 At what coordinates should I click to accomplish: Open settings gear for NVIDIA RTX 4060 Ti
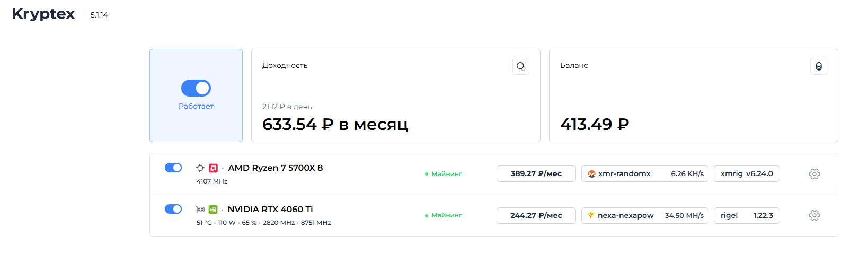pos(814,215)
